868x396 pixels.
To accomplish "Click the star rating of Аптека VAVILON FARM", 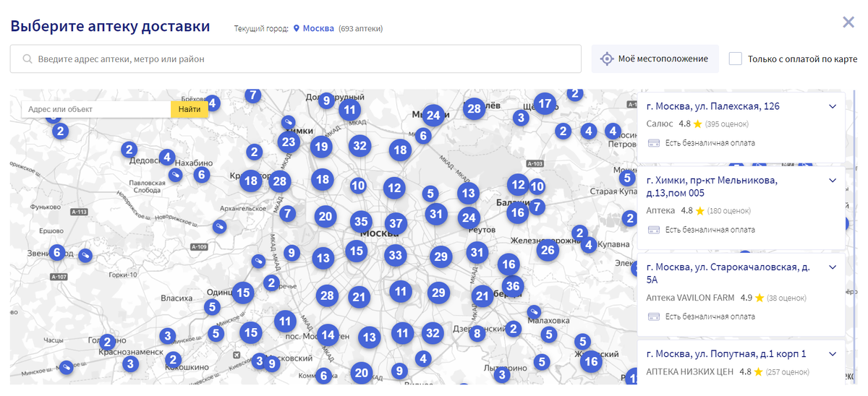I will tap(759, 298).
